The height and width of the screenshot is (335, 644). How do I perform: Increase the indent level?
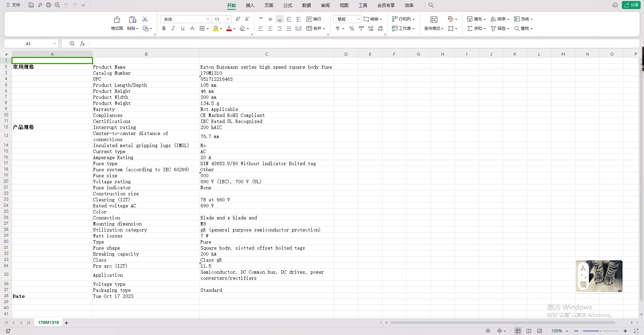pos(298,19)
